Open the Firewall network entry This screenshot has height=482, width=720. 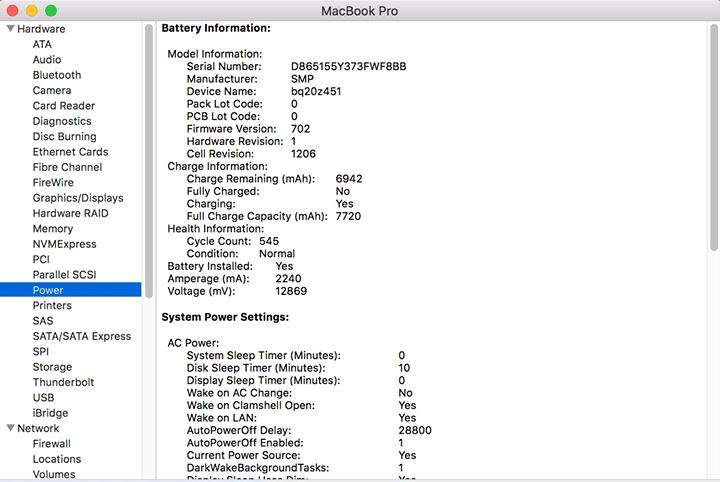(51, 443)
